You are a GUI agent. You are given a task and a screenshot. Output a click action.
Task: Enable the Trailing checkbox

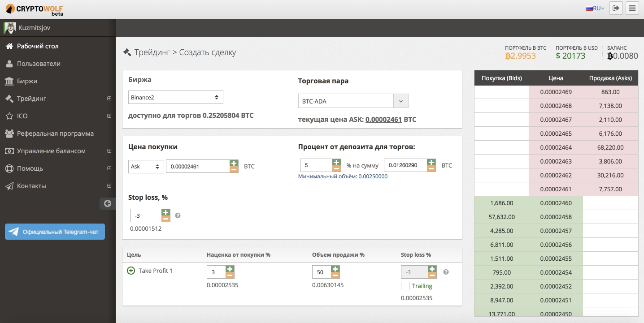tap(405, 286)
